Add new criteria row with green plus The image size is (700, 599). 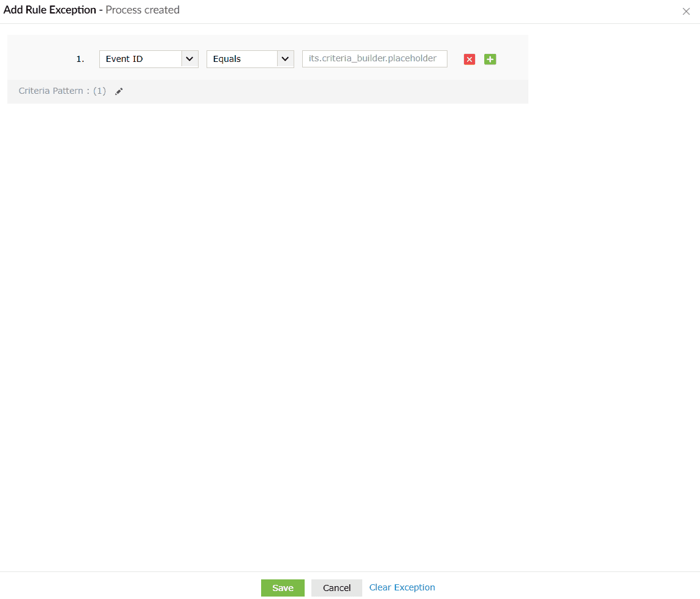[490, 59]
